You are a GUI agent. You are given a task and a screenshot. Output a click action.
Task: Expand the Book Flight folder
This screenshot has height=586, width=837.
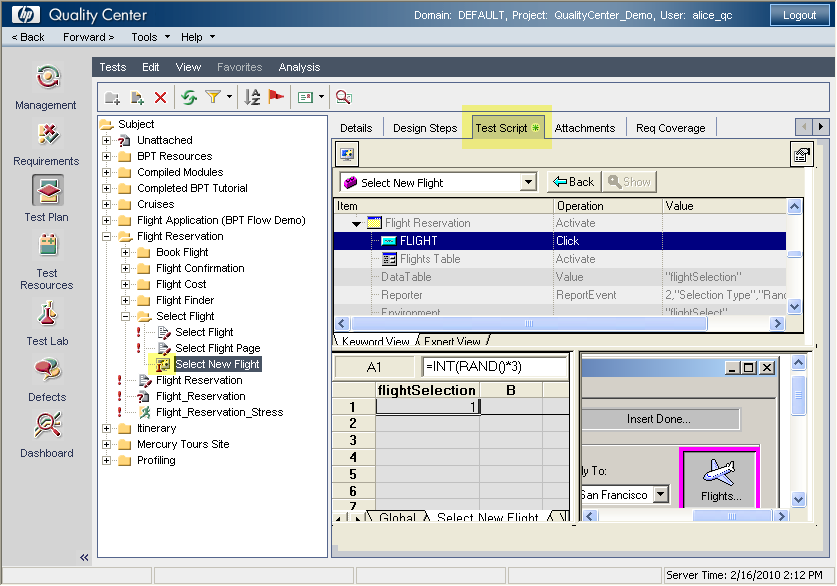[x=125, y=252]
